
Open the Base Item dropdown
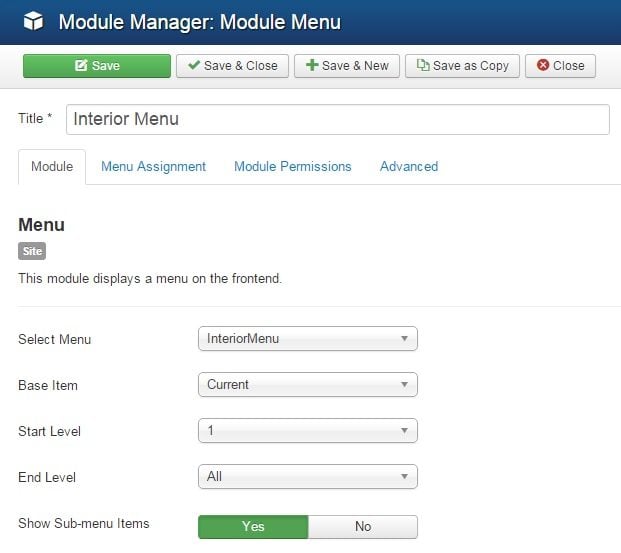coord(307,384)
